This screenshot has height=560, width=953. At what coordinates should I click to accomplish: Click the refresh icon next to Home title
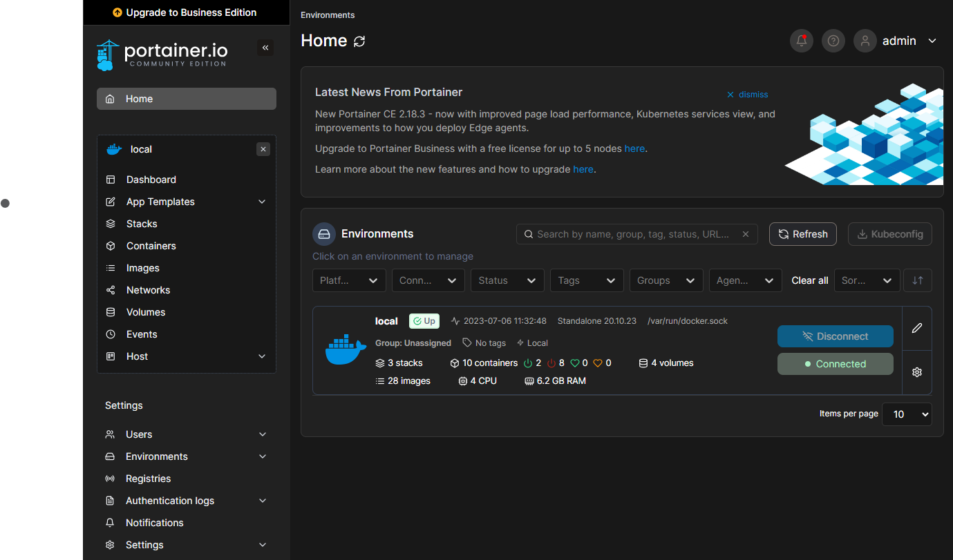coord(359,41)
